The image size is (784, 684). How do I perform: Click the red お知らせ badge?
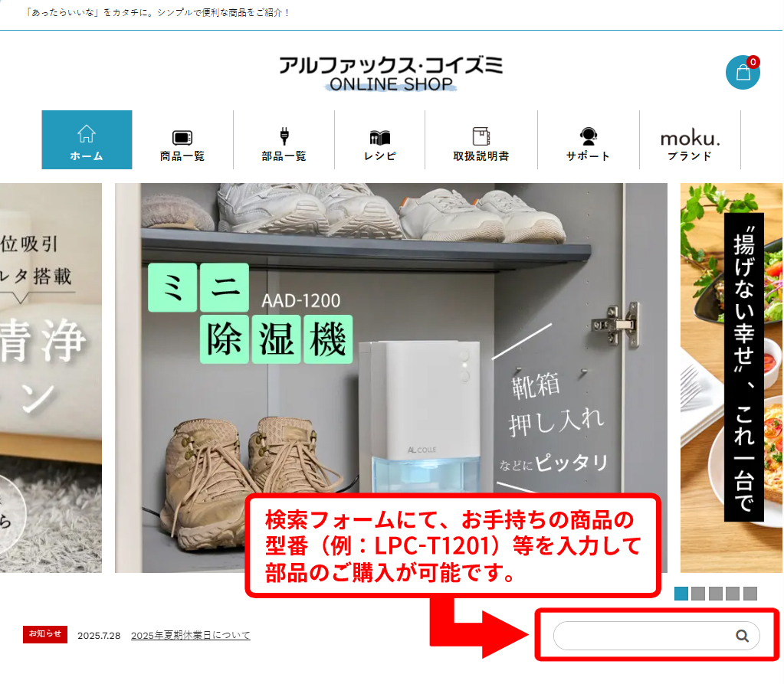[45, 634]
